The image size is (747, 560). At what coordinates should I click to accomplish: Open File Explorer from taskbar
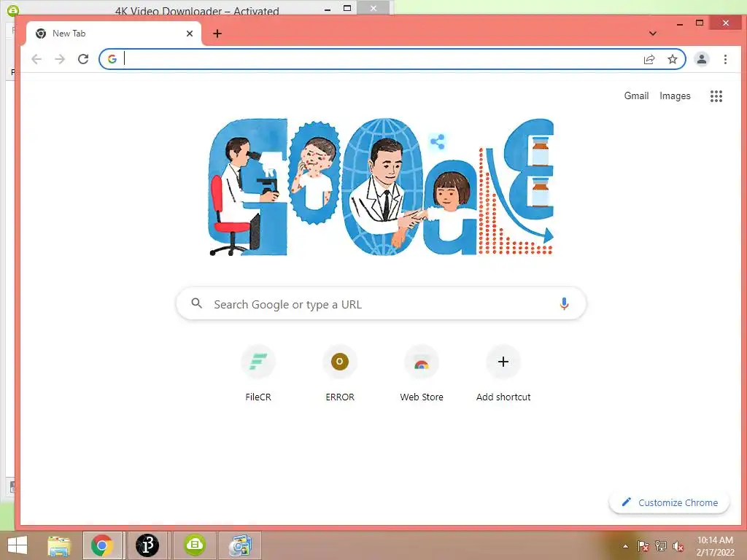click(x=59, y=545)
